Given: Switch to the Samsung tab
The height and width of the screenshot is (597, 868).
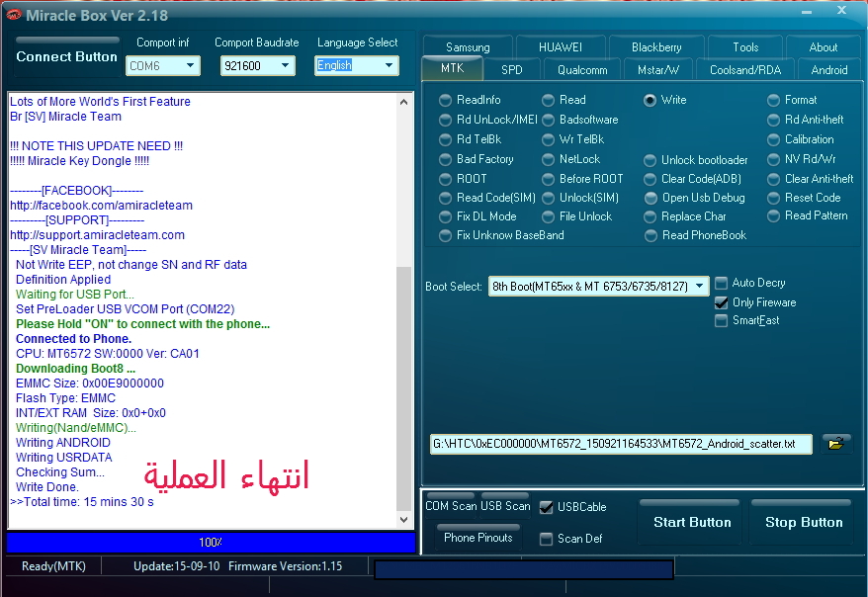Looking at the screenshot, I should pos(468,47).
